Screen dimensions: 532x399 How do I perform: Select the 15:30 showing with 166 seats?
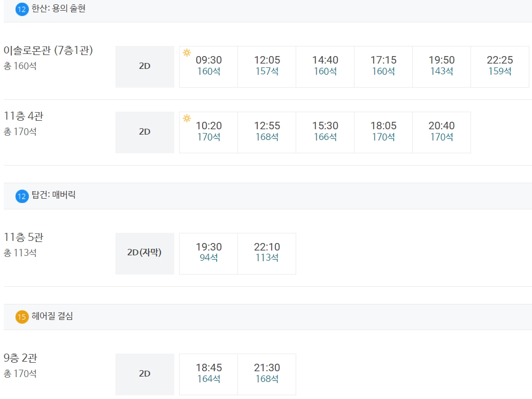(x=325, y=132)
